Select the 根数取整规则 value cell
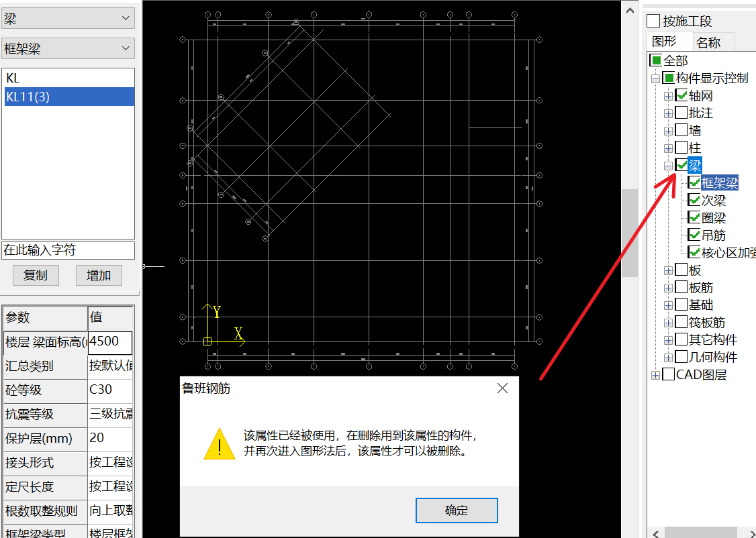The height and width of the screenshot is (538, 756). click(110, 510)
